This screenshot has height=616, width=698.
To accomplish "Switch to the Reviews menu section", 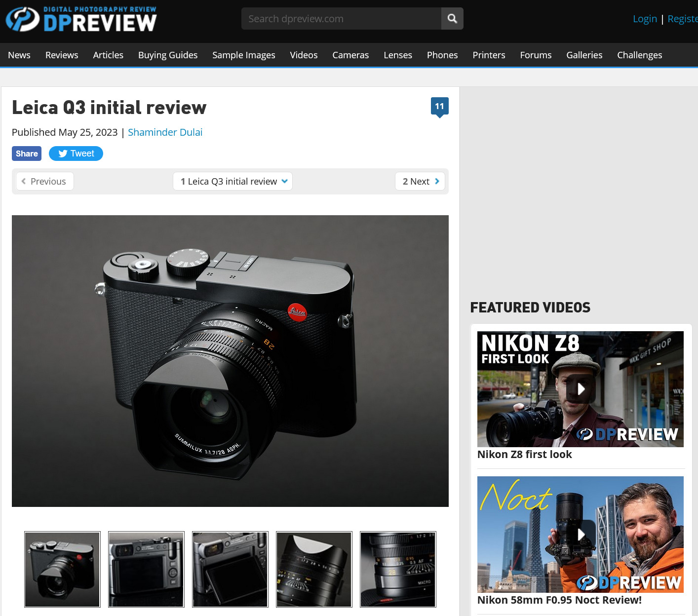I will point(62,55).
